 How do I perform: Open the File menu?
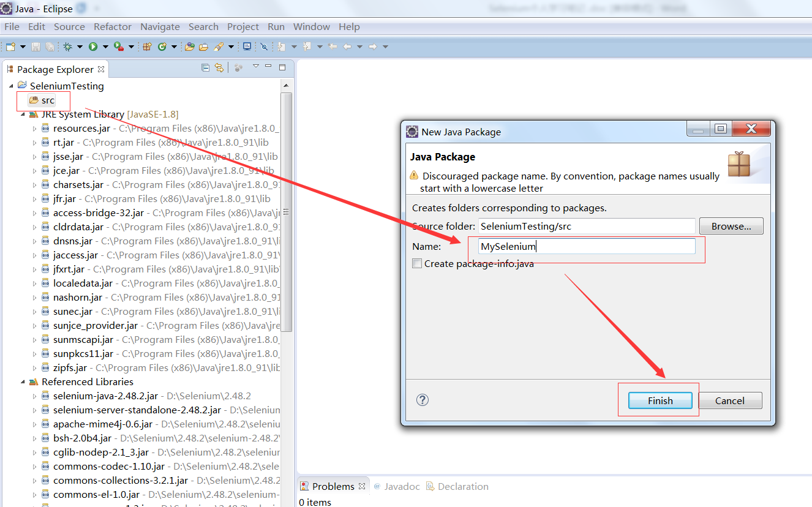(12, 26)
